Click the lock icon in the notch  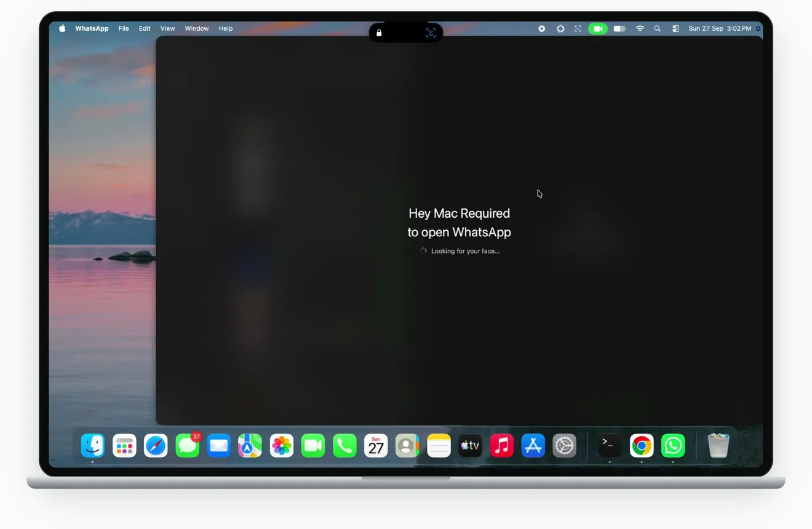(379, 33)
